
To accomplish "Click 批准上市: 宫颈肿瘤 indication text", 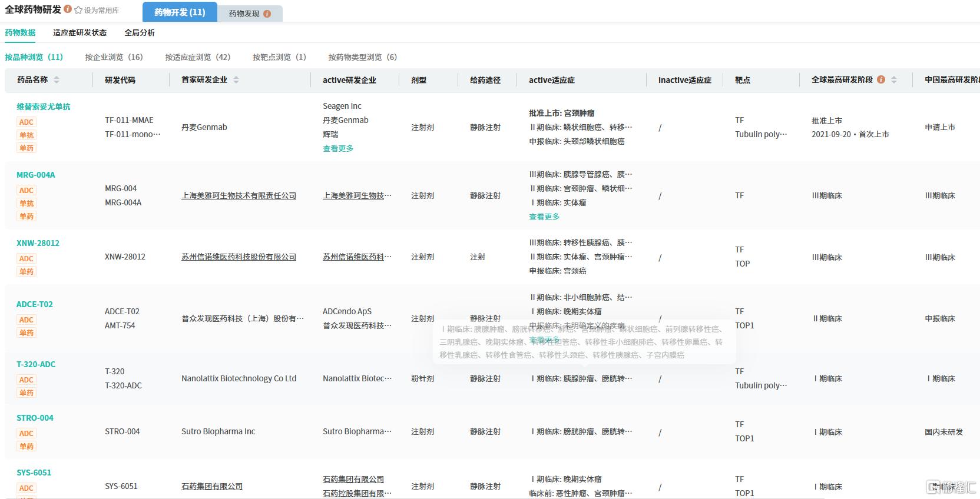I will (562, 113).
